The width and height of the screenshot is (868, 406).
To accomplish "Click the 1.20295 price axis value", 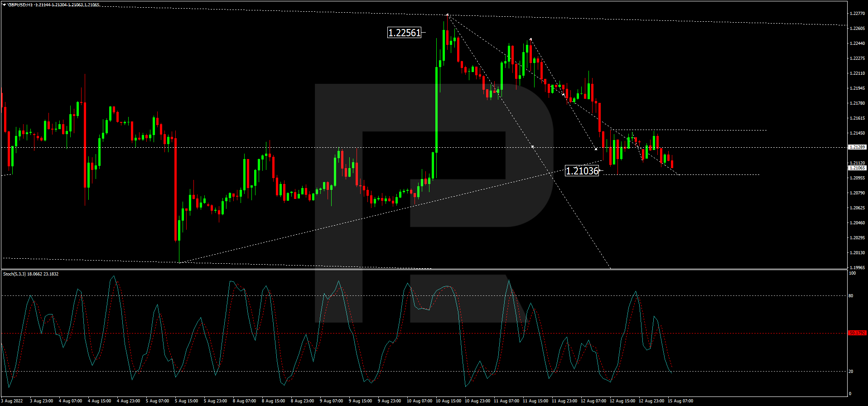I will [x=858, y=238].
